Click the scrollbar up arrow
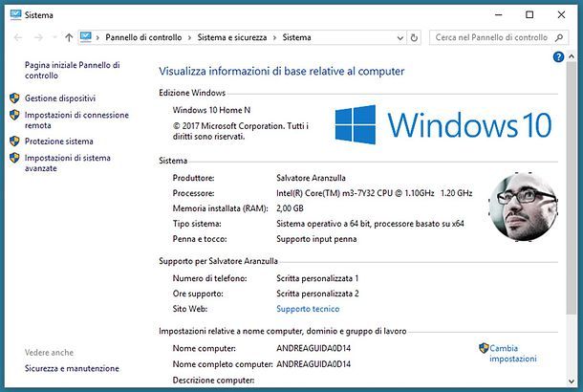 pos(572,56)
